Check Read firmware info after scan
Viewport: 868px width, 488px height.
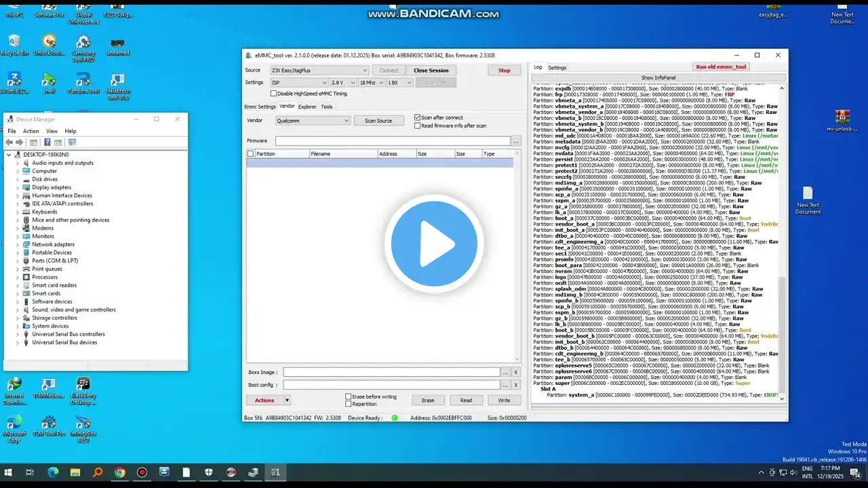417,125
